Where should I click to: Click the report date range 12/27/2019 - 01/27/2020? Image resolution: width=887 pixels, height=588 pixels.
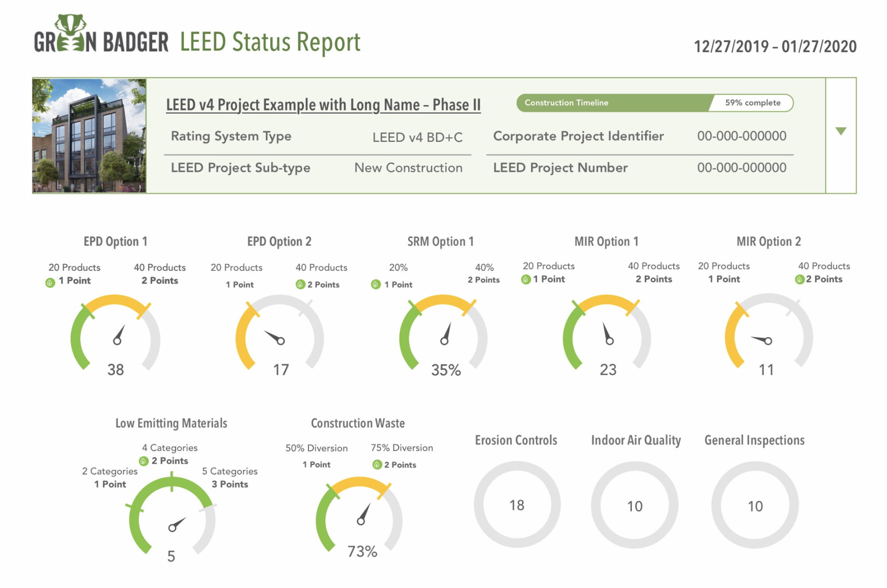775,47
